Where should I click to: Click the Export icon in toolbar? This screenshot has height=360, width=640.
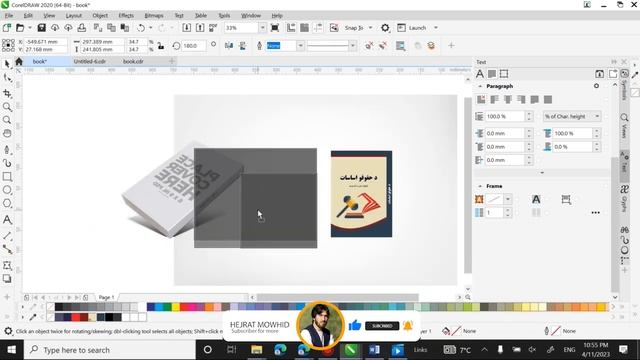pyautogui.click(x=200, y=28)
